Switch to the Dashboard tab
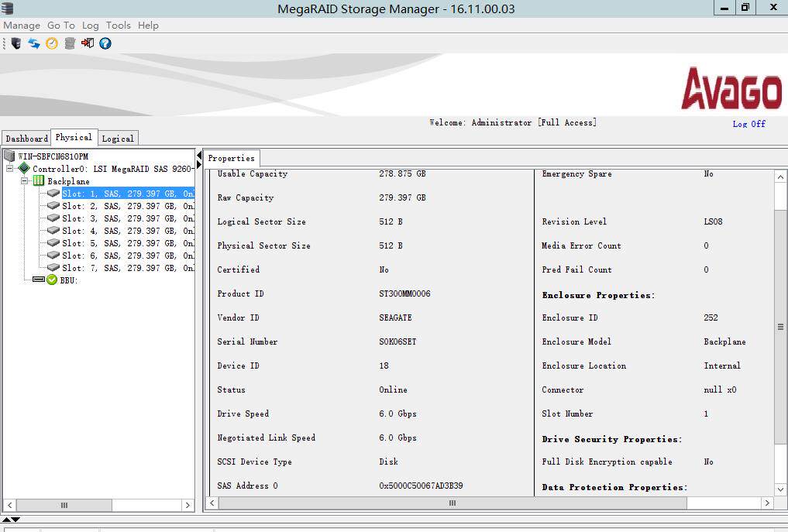Viewport: 788px width, 532px height. (x=26, y=138)
